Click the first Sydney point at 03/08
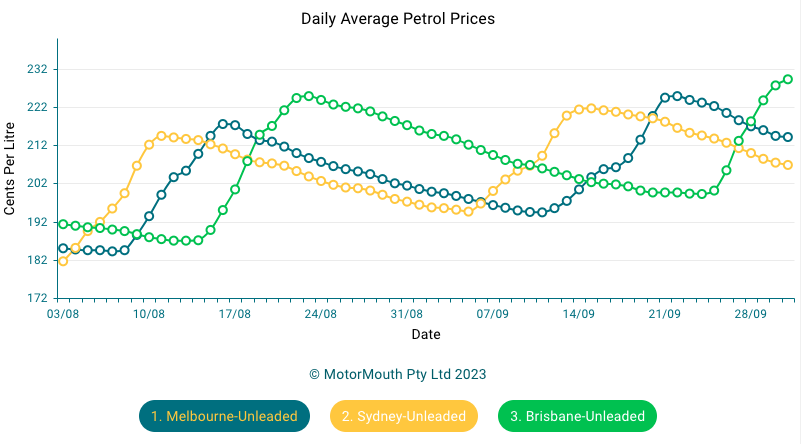801x444 pixels. [x=63, y=261]
